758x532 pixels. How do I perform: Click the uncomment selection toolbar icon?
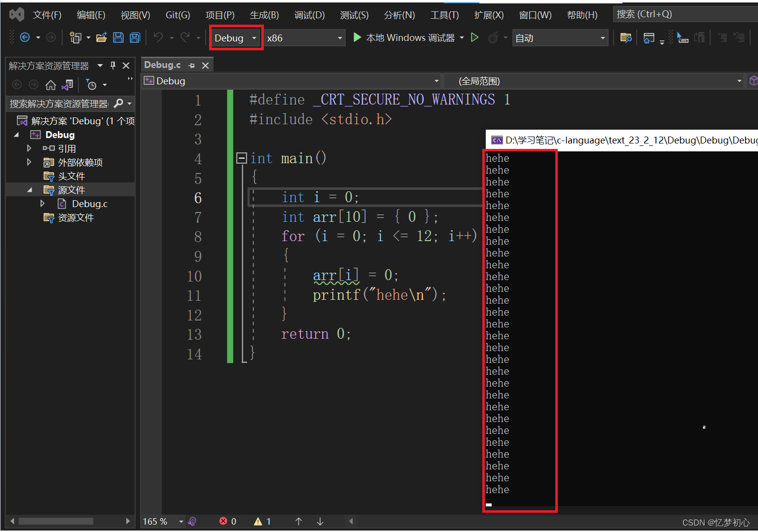[x=739, y=37]
